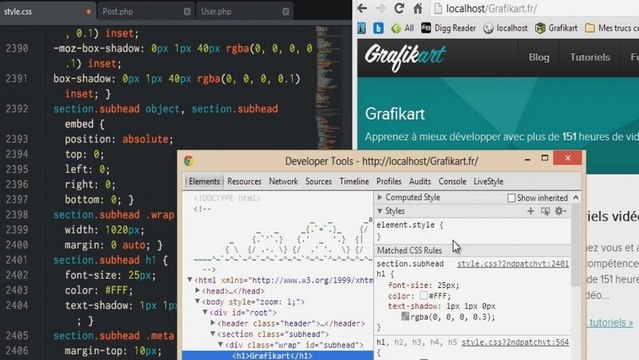Click the 'position: absolute;' line in editor
Viewport: 639px width, 360px height.
(x=119, y=139)
